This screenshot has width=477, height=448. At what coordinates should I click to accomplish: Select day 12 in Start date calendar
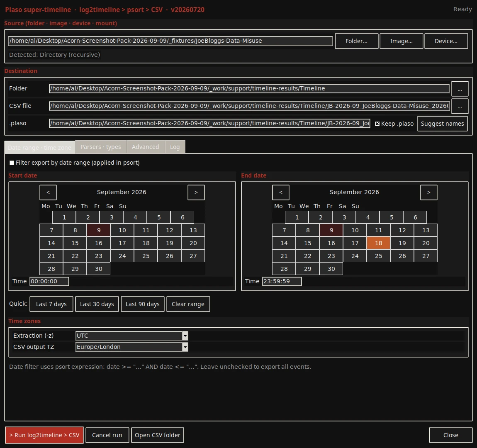(x=170, y=230)
